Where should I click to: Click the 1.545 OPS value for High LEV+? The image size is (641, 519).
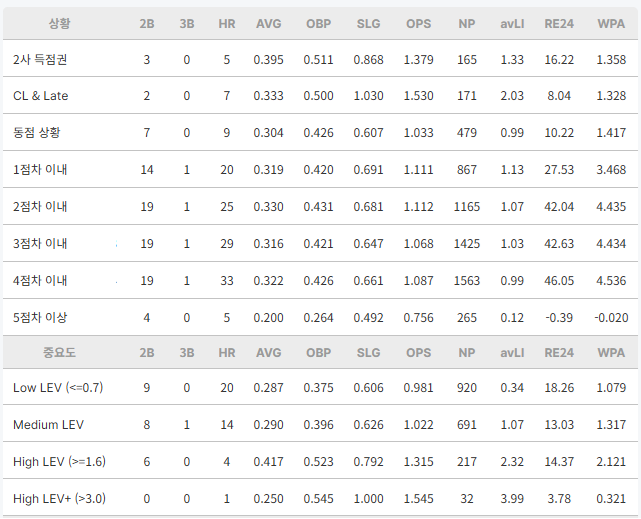[x=418, y=499]
